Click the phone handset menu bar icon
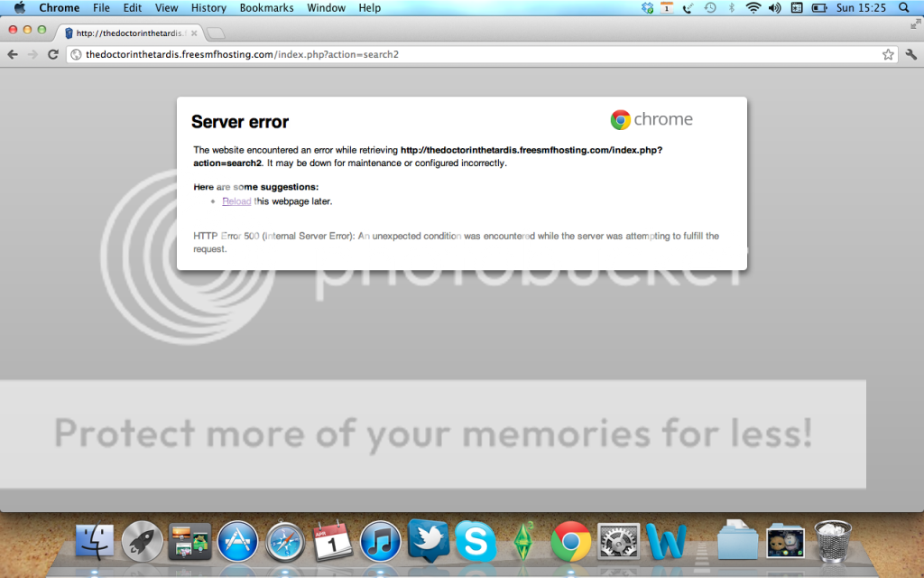The image size is (924, 578). pos(688,7)
